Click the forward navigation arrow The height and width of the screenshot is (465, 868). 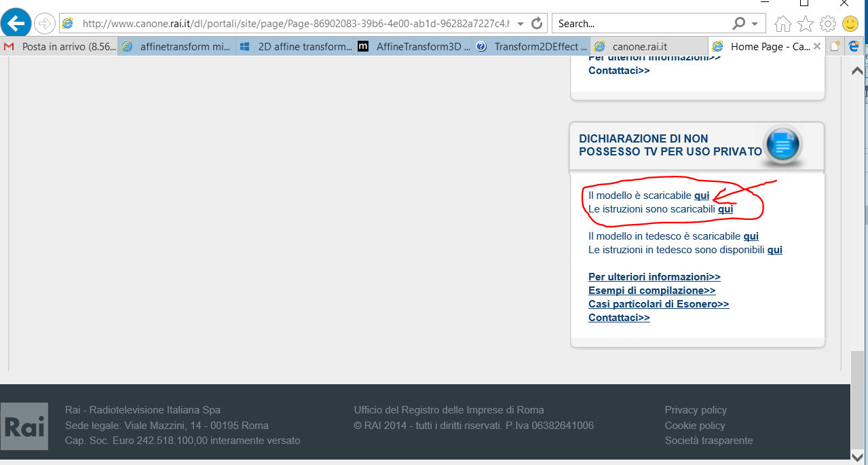(x=44, y=24)
